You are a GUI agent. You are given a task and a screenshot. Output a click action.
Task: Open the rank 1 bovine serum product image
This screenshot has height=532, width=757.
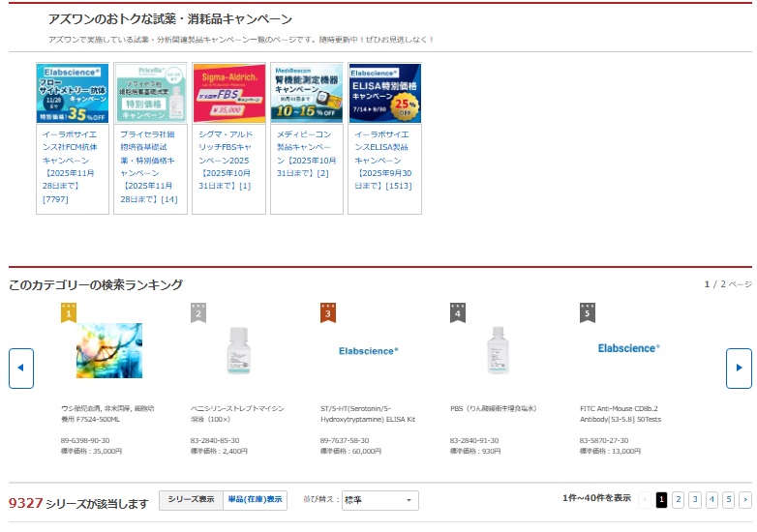(x=108, y=350)
